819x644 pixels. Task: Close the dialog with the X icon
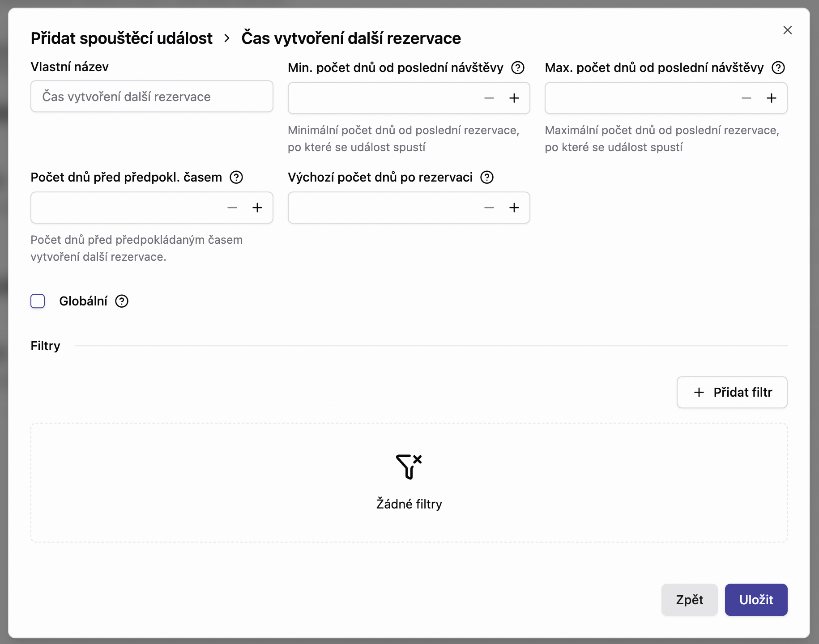tap(788, 30)
